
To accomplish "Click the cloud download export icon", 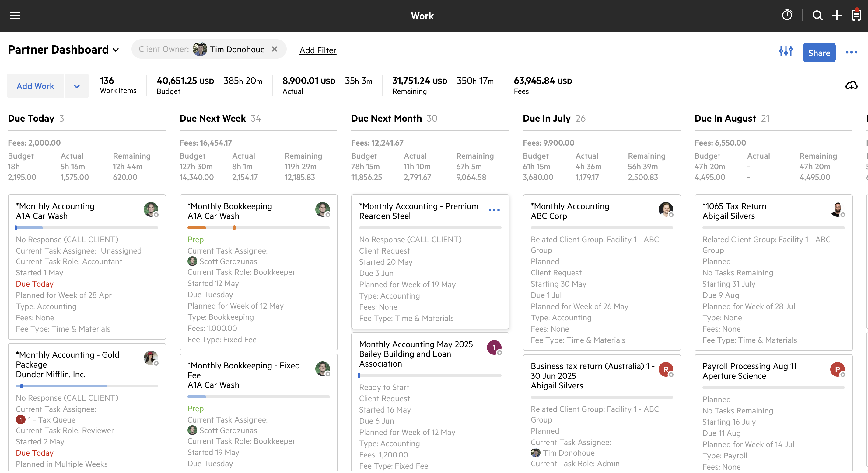I will click(x=851, y=85).
